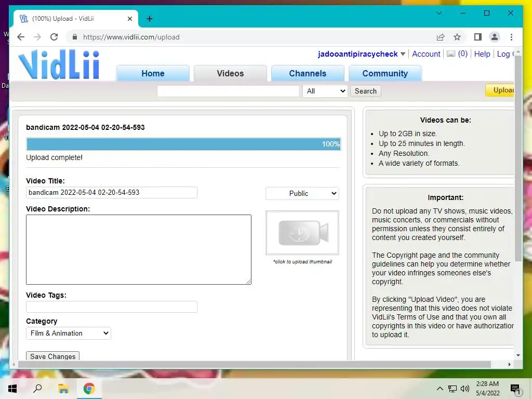Click the horizontal page scrollbar
The height and width of the screenshot is (399, 532).
click(255, 364)
